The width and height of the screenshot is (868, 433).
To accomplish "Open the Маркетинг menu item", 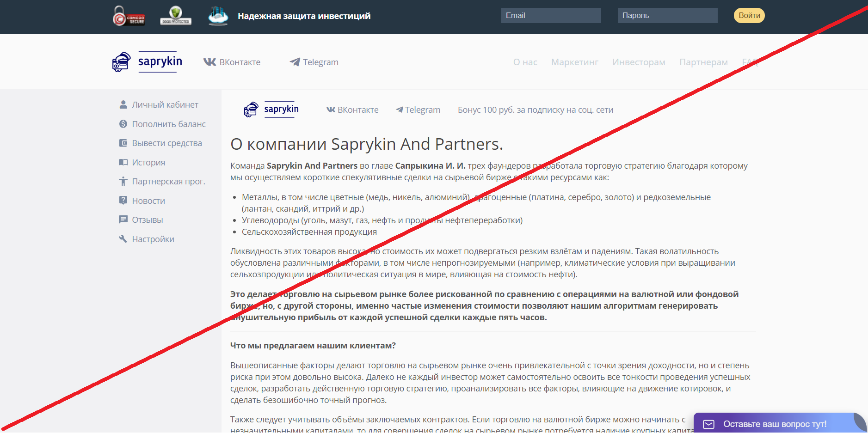I will point(575,62).
